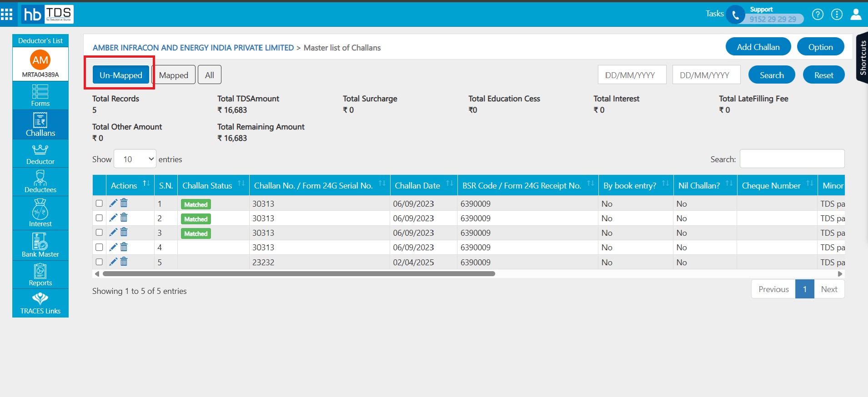Image resolution: width=868 pixels, height=397 pixels.
Task: Open the Shortcuts side tab
Action: coord(862,58)
